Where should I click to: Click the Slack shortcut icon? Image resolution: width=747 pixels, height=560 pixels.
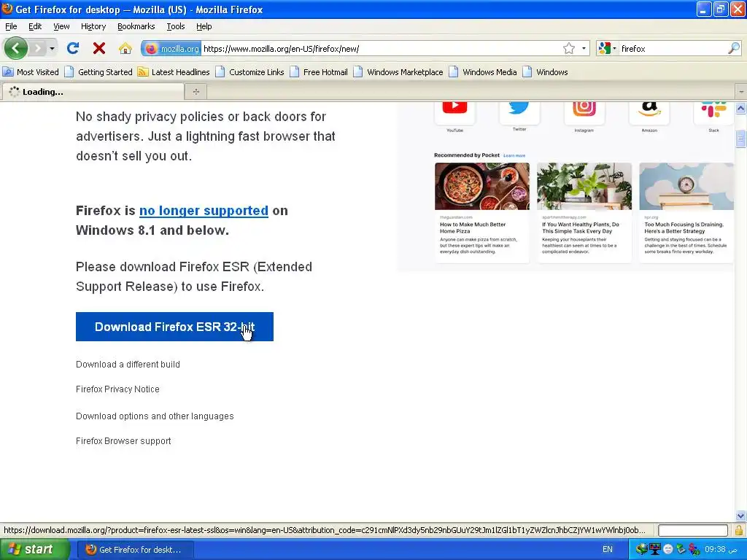713,112
